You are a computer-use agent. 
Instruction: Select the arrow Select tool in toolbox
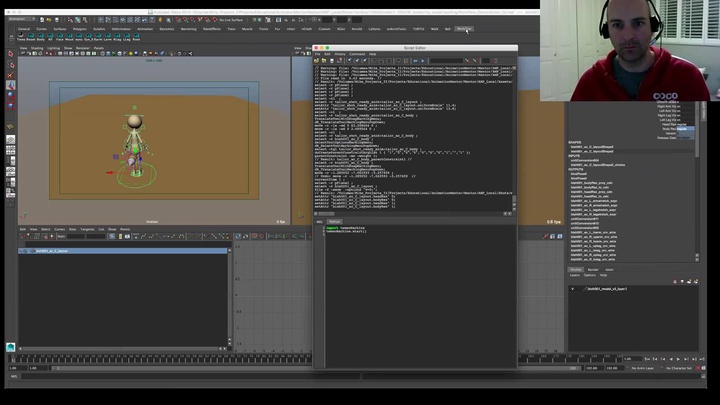pyautogui.click(x=11, y=54)
